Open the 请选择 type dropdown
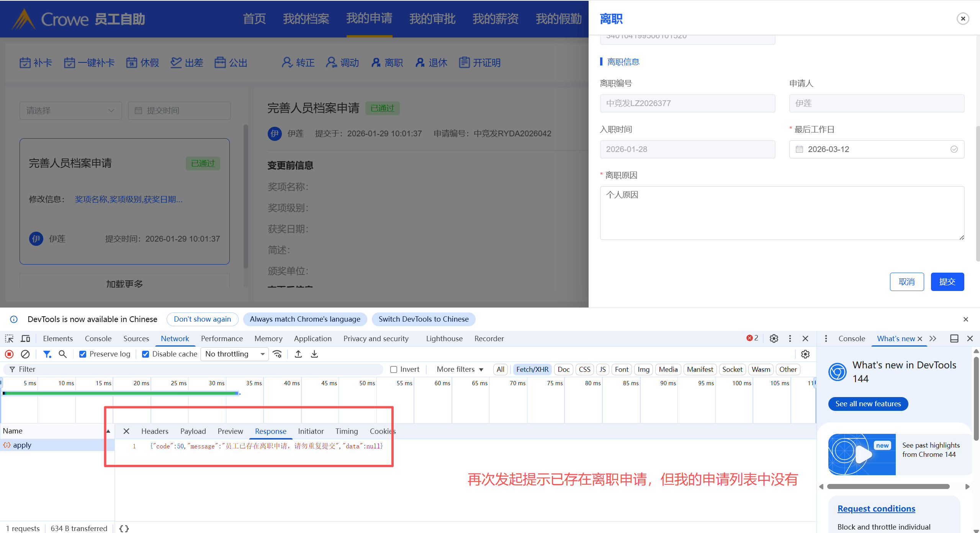The image size is (980, 533). coord(71,111)
